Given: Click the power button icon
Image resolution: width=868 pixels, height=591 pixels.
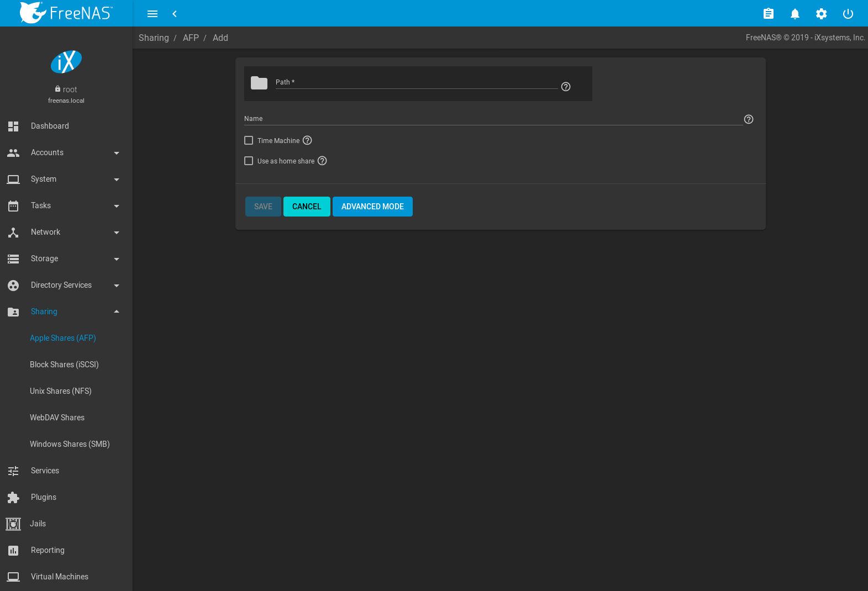Looking at the screenshot, I should tap(848, 14).
